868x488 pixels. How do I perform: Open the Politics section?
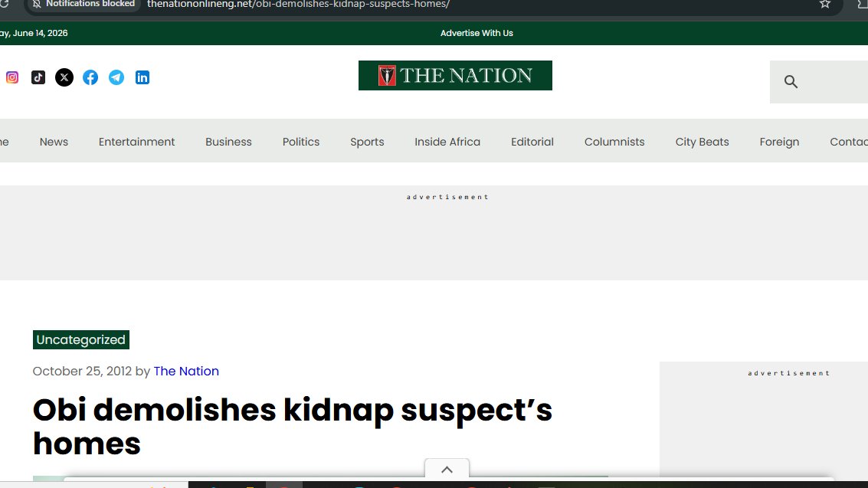301,142
